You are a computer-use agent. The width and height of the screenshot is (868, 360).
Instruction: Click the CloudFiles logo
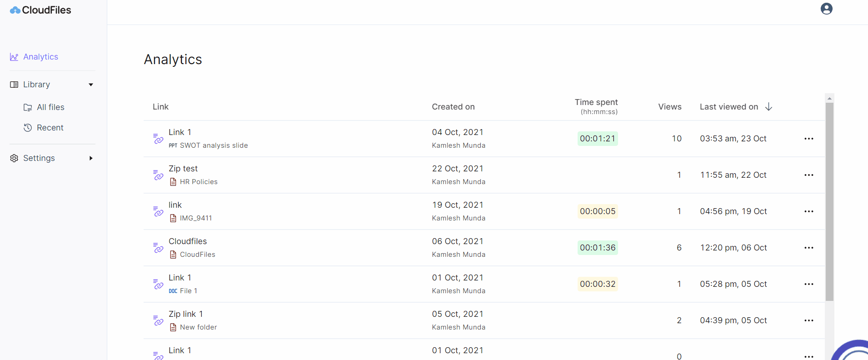[x=40, y=10]
